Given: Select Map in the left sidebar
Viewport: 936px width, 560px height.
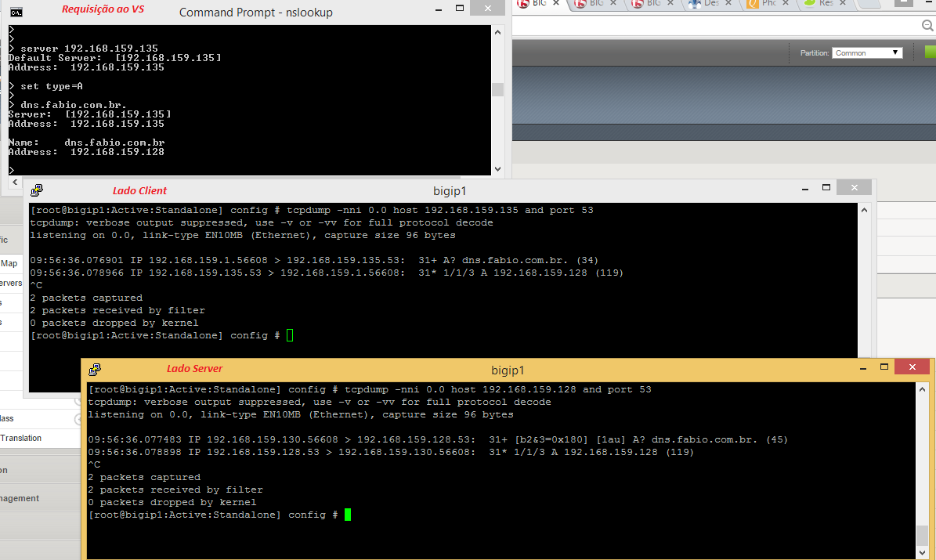Looking at the screenshot, I should (9, 264).
